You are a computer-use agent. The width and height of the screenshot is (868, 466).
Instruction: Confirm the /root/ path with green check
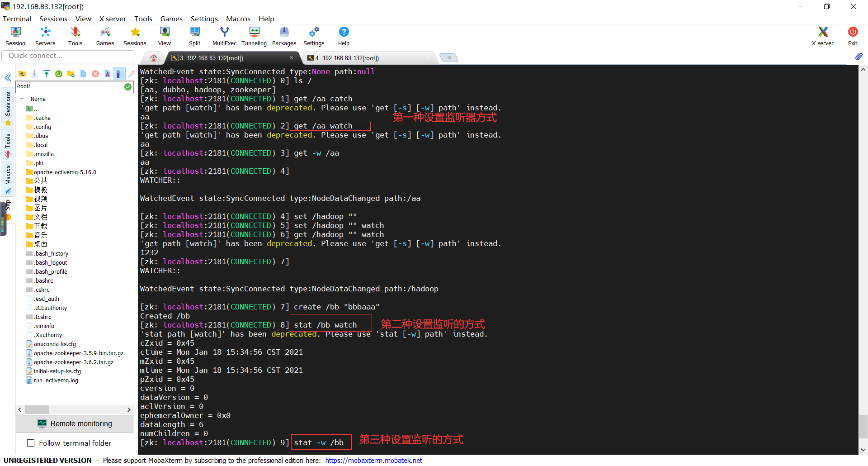coord(128,86)
